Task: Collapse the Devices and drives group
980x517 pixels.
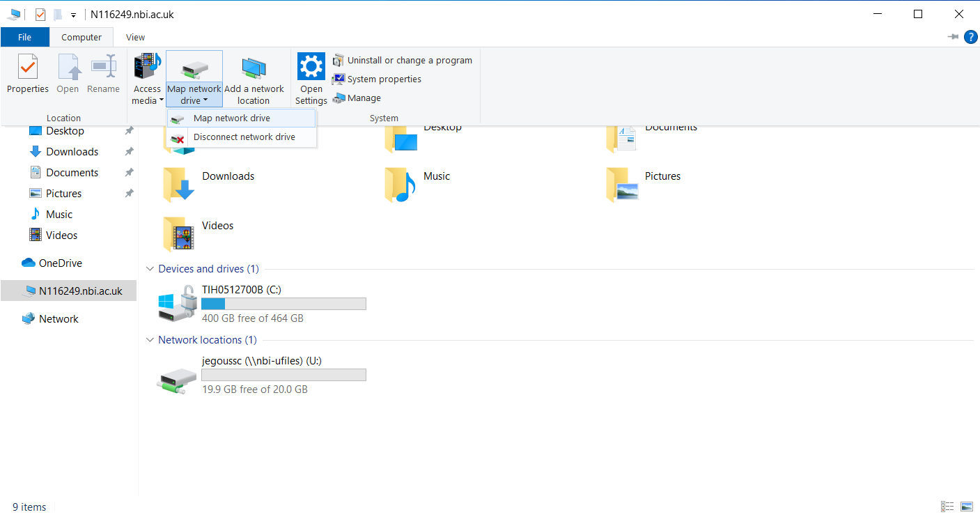Action: pyautogui.click(x=150, y=269)
